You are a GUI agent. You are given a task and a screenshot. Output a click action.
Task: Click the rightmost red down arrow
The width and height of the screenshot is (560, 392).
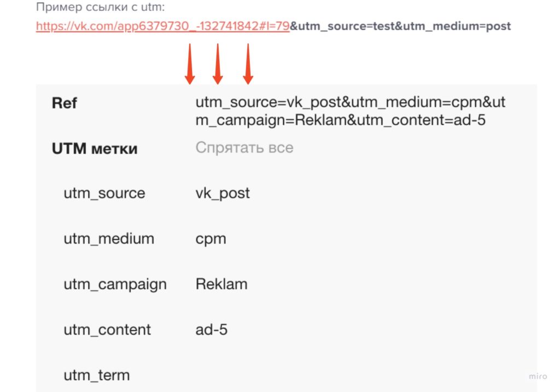point(248,64)
